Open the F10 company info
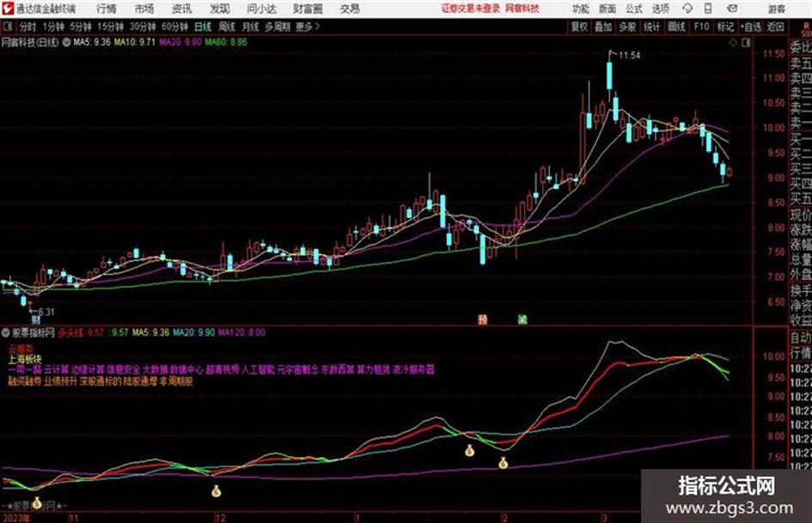Screen dimensions: 812x523 (x=701, y=27)
